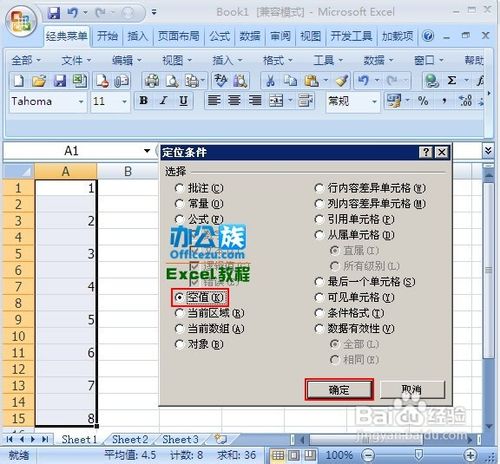The image size is (500, 464).
Task: Select 最后一个单元格 radio option
Action: tap(365, 282)
